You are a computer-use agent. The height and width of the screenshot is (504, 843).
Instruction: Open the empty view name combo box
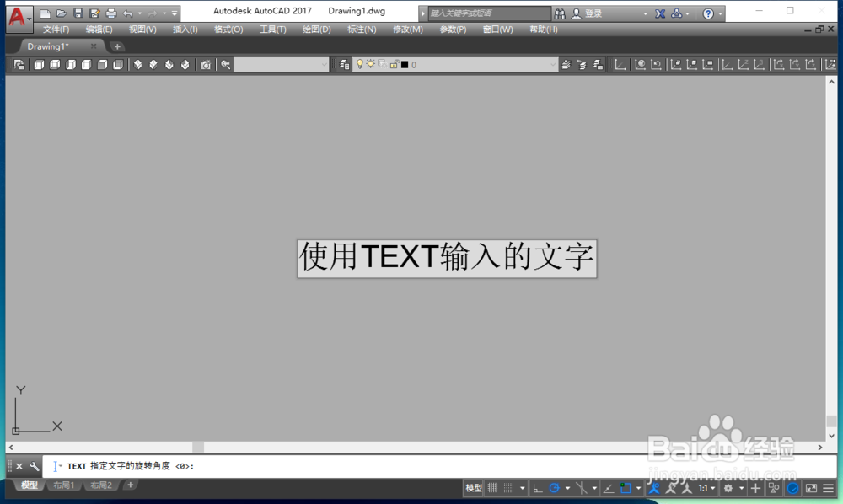click(282, 65)
